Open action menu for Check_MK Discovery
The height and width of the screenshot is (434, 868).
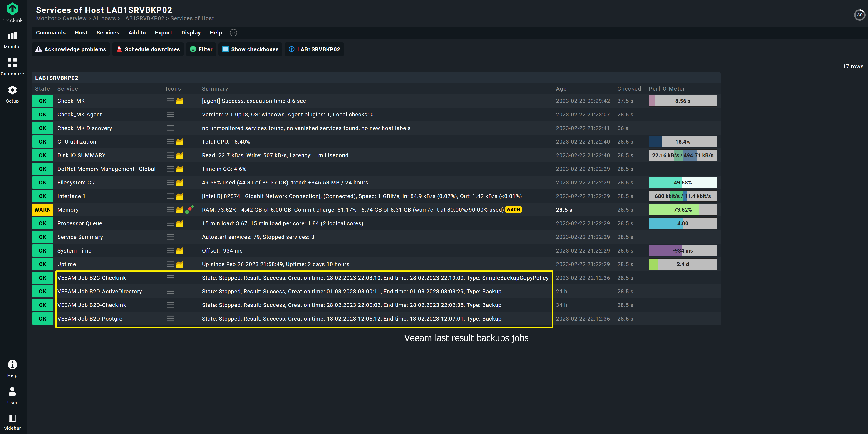coord(170,128)
